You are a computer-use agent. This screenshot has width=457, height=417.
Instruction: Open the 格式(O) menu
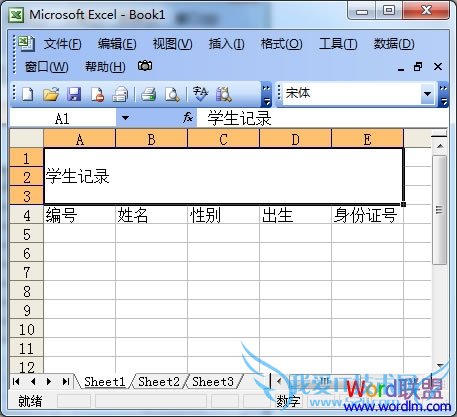(x=281, y=44)
